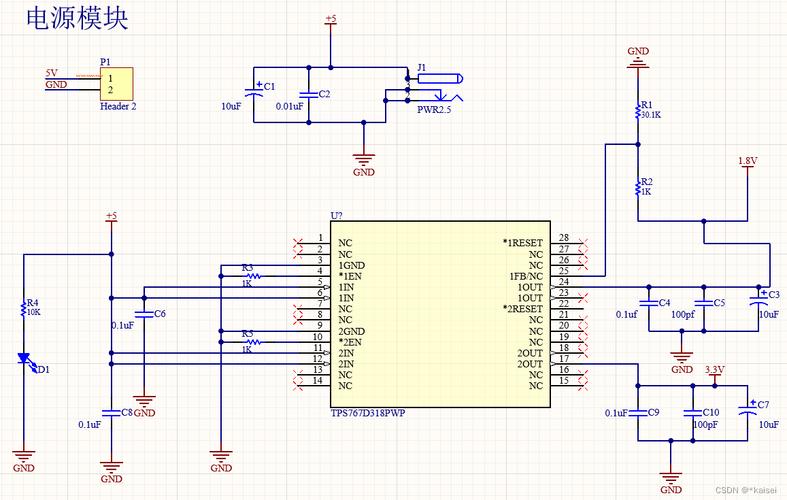
Task: Select the GND symbol above R1
Action: pos(638,57)
